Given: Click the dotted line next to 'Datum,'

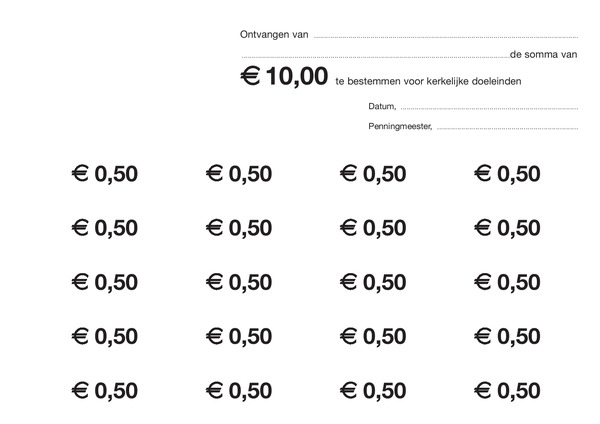Looking at the screenshot, I should point(489,109).
